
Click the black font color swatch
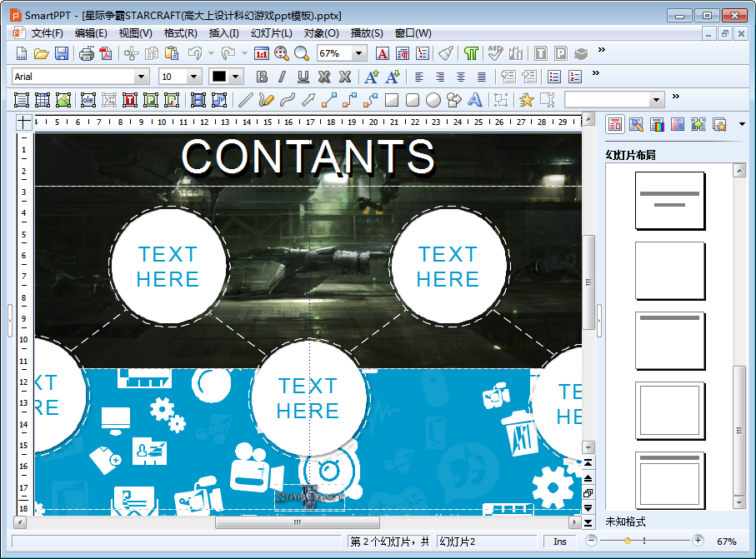coord(219,77)
